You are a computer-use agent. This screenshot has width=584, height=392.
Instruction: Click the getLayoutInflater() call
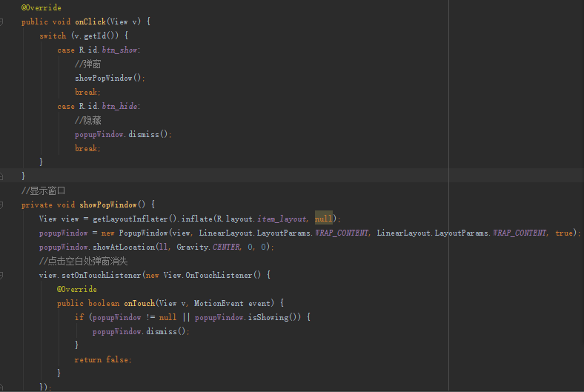(x=136, y=219)
